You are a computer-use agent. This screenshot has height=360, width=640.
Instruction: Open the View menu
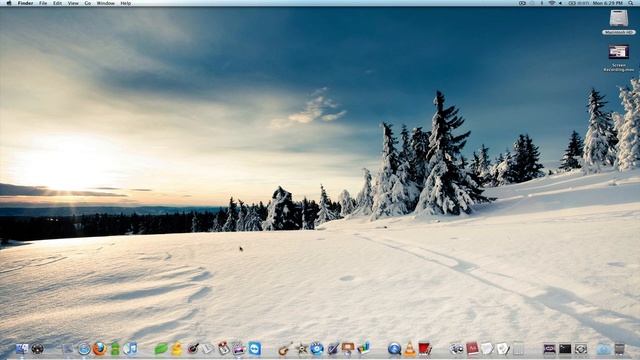[73, 3]
